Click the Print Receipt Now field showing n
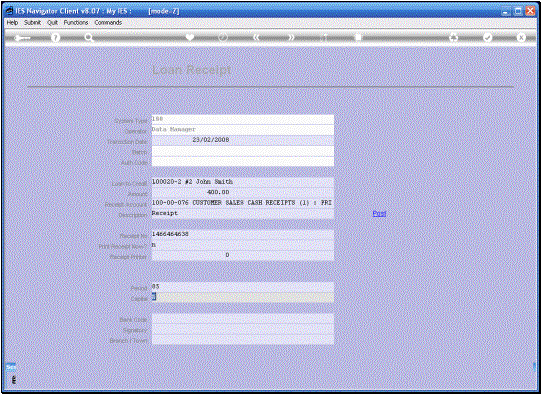This screenshot has width=541, height=394. point(243,245)
